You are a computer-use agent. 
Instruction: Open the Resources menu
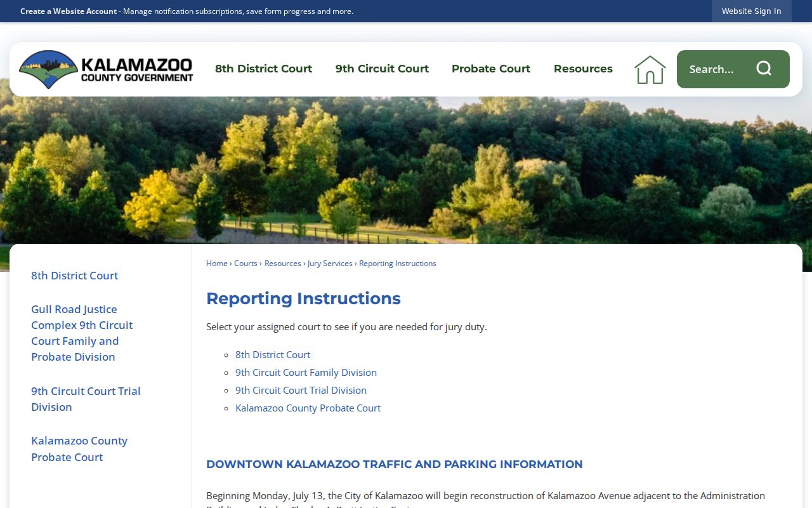point(583,69)
